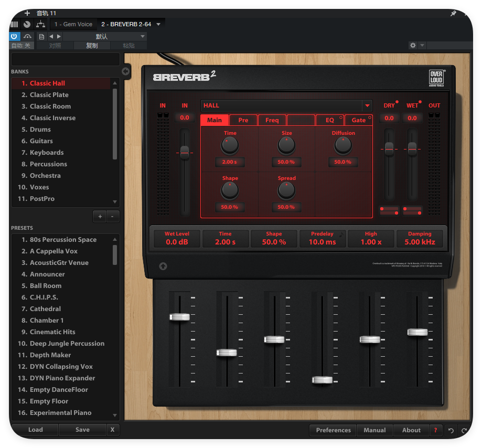Select the Main tab
This screenshot has width=482, height=448.
click(x=215, y=120)
